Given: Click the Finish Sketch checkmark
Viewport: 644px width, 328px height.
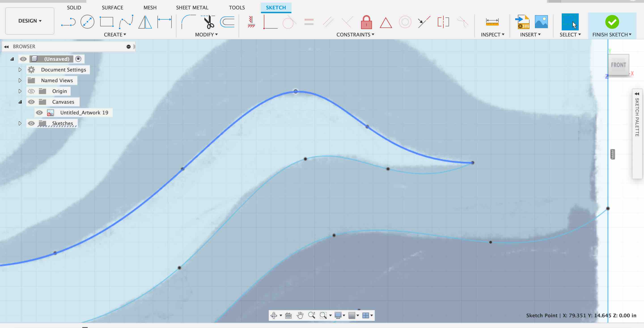Looking at the screenshot, I should pos(612,22).
